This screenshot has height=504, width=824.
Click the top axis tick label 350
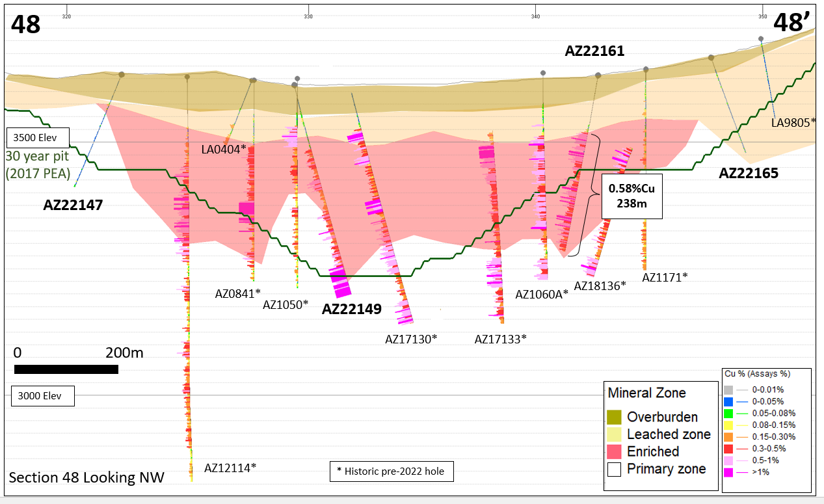tap(762, 16)
